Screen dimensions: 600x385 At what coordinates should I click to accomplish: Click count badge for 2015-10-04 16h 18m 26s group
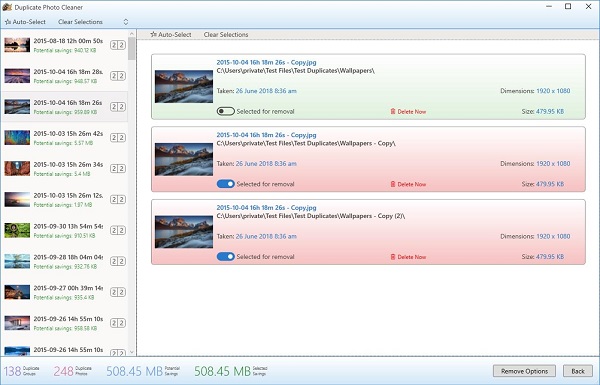[x=117, y=107]
